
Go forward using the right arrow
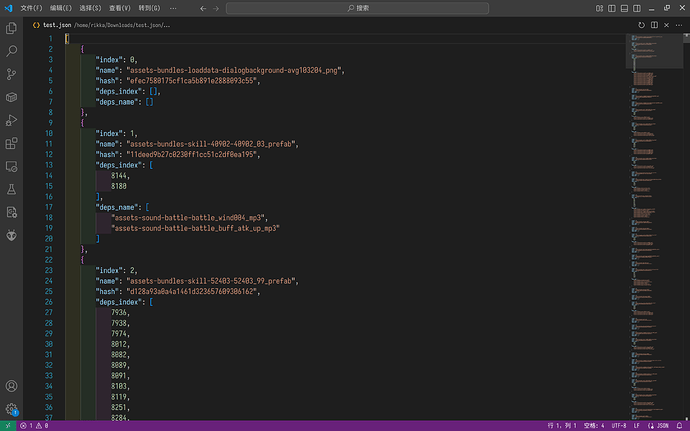tap(216, 8)
